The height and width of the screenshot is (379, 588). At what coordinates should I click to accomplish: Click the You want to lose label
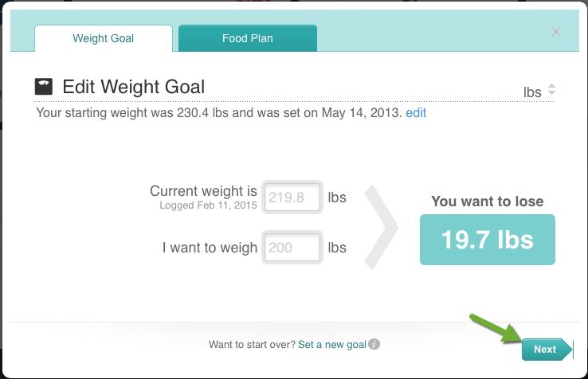(x=487, y=201)
